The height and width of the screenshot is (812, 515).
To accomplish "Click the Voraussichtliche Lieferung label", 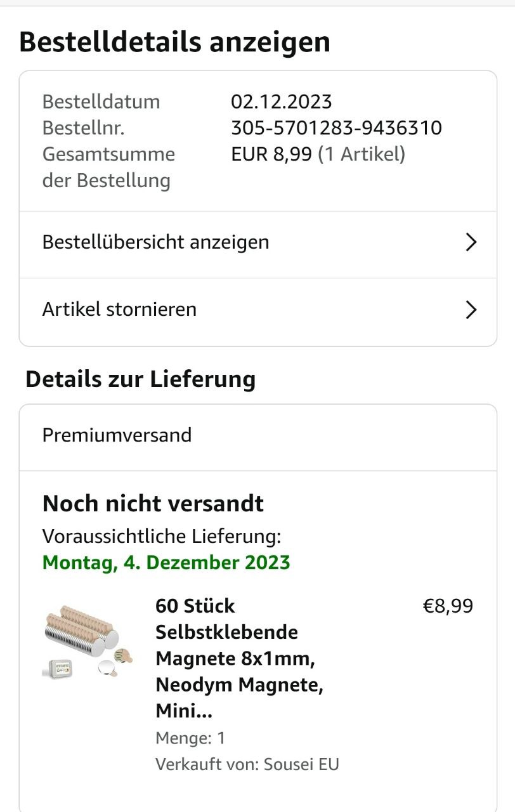I will click(162, 537).
